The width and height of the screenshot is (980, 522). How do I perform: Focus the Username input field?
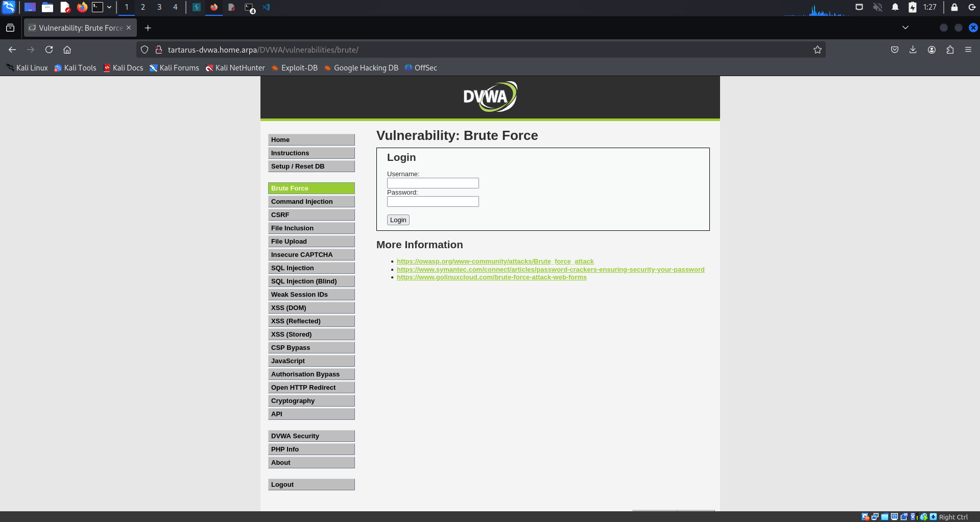coord(433,183)
